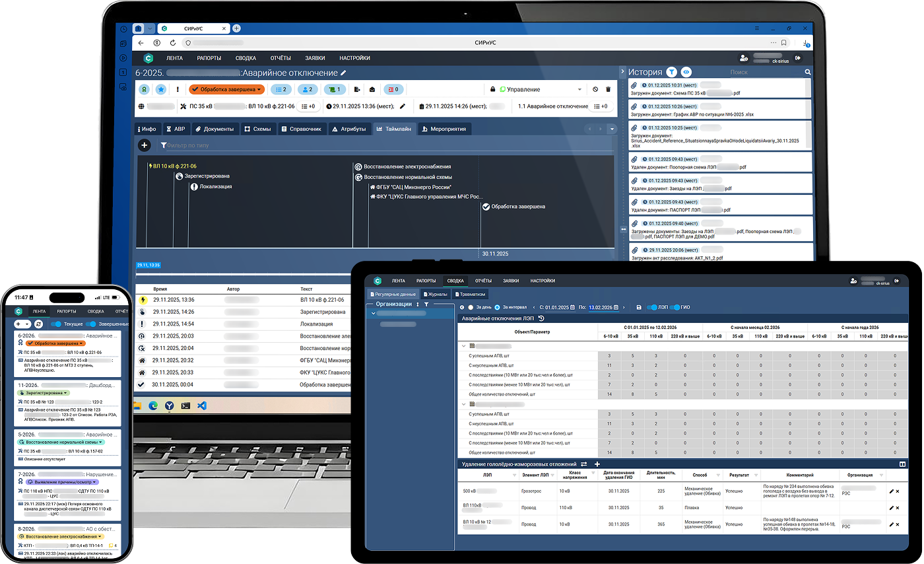Open the Обработка завершена status dropdown on laptop
Image resolution: width=924 pixels, height=564 pixels.
pos(226,89)
